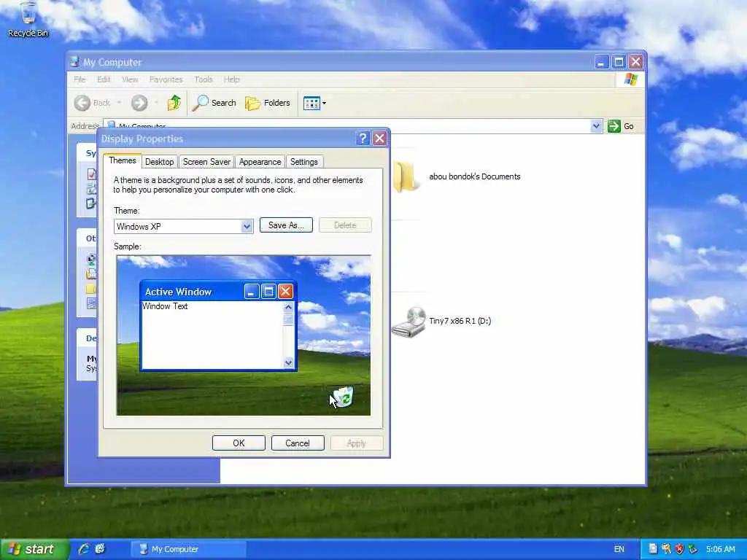Click the "abou bondok's Documents" label
This screenshot has width=747, height=560.
click(474, 176)
